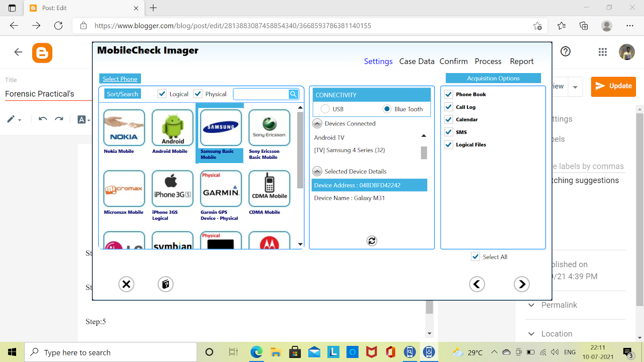644x362 pixels.
Task: Open the Case Data tab
Action: pos(417,62)
